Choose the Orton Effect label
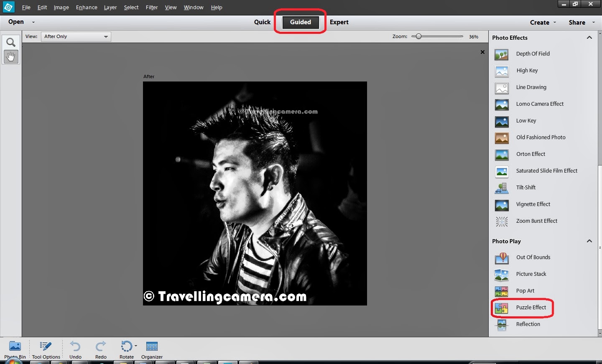The width and height of the screenshot is (602, 364). pyautogui.click(x=531, y=154)
